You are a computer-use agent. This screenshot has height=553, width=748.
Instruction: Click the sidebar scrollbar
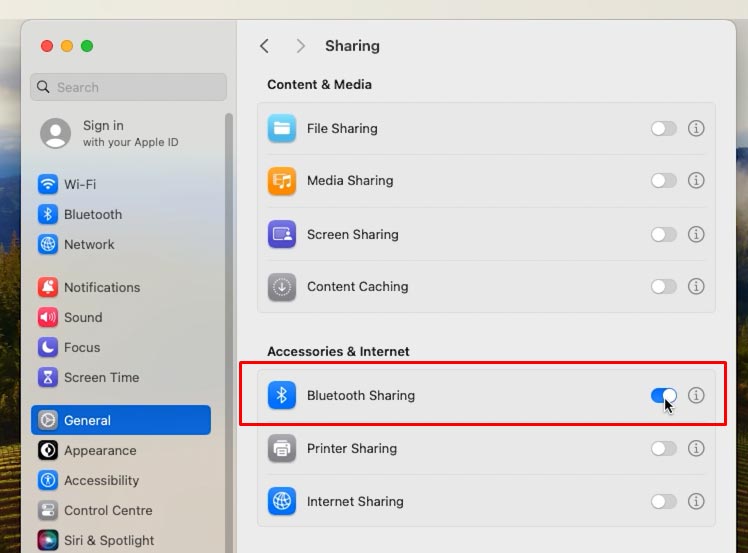229,333
